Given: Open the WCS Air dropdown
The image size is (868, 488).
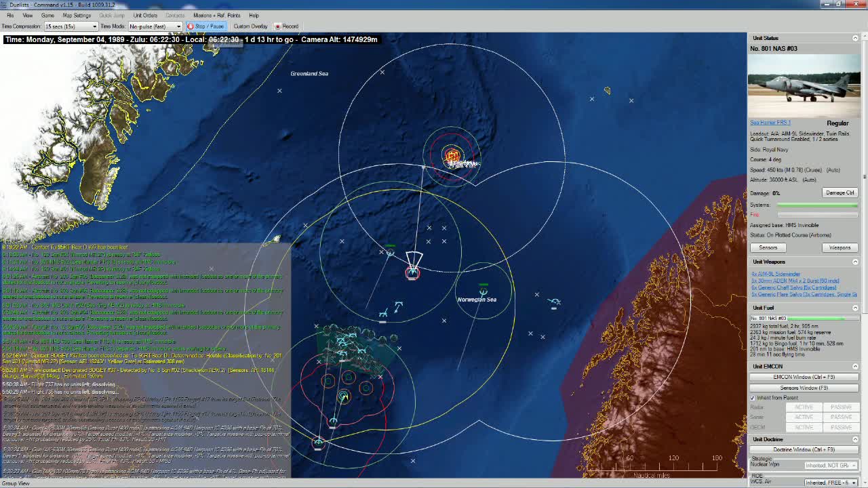Looking at the screenshot, I should pyautogui.click(x=830, y=483).
